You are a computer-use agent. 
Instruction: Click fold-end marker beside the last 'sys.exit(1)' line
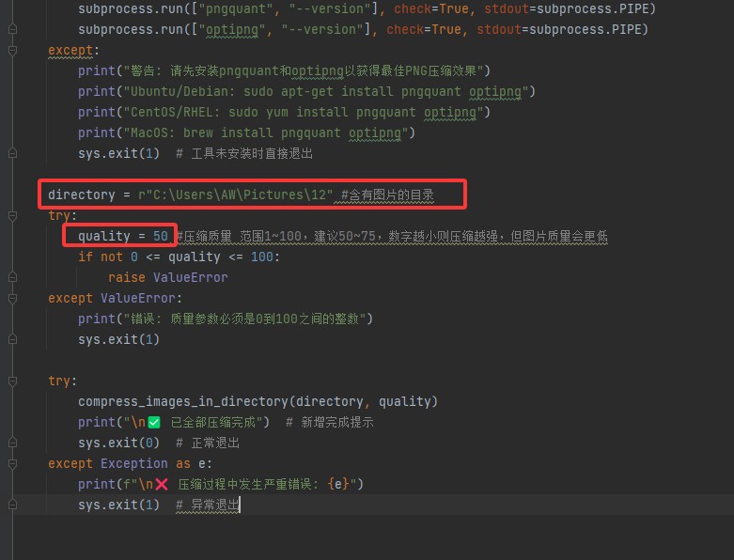pos(12,505)
